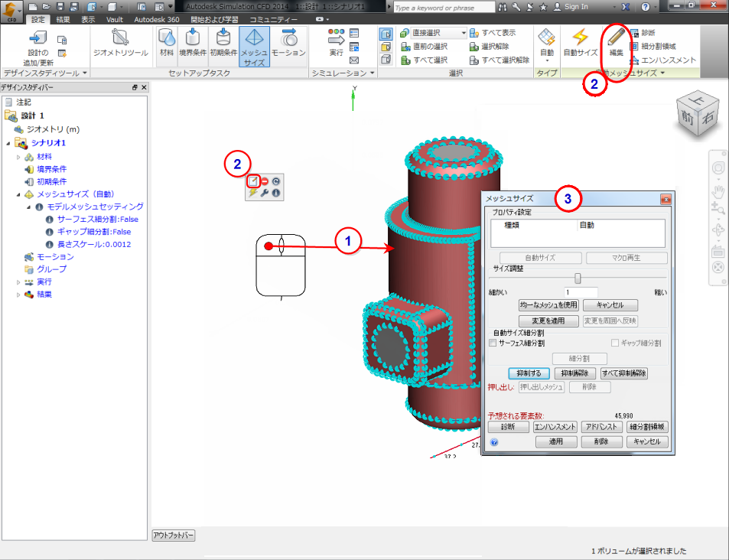Expand the 実行 tree node
Viewport: 729px width, 560px height.
click(18, 282)
